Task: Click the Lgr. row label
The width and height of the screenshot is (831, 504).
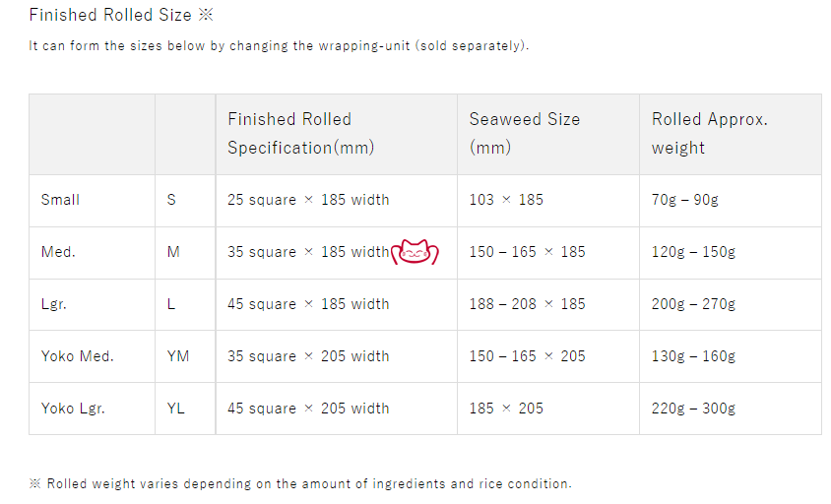Action: [53, 304]
